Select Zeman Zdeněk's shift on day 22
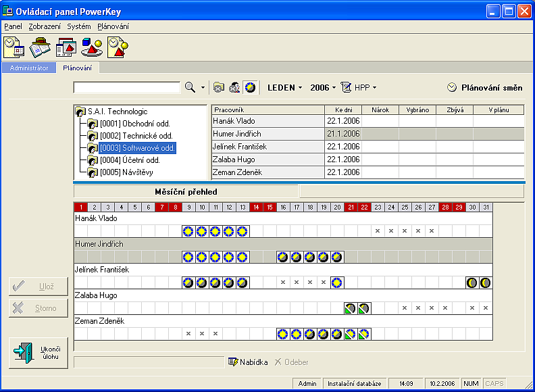 tap(364, 334)
